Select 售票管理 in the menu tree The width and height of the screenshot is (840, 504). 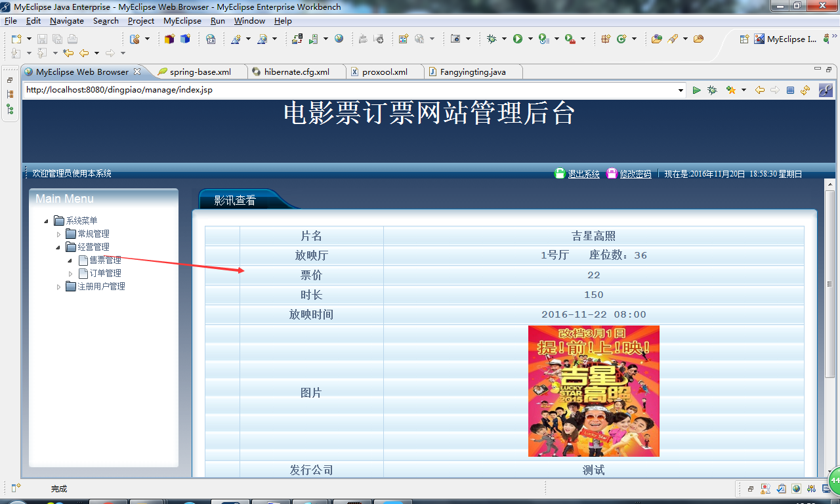[x=106, y=261]
